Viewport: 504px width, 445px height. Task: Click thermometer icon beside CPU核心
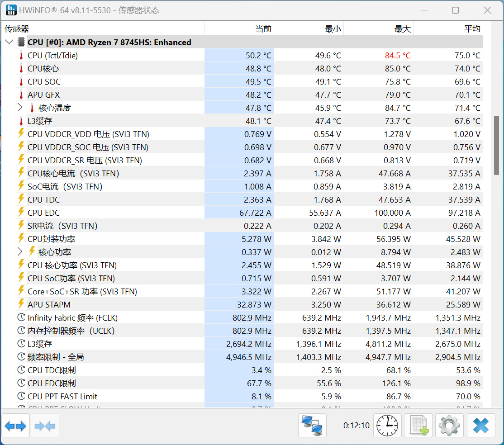click(x=21, y=69)
